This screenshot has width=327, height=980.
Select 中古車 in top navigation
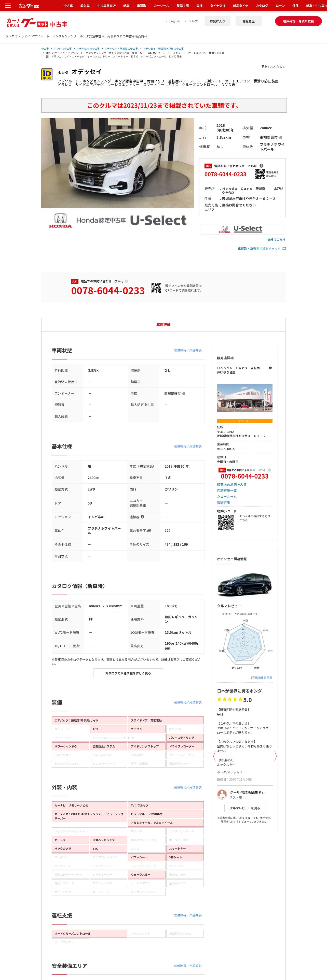[x=68, y=6]
